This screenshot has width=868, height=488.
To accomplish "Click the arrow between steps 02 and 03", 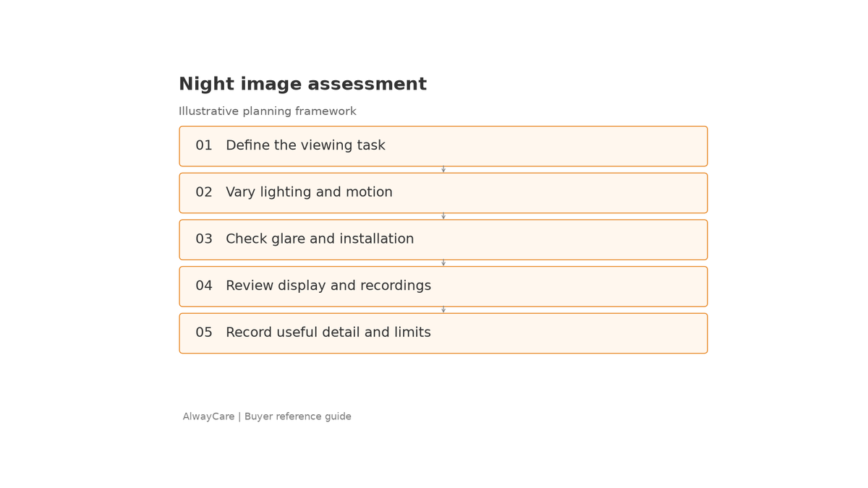I will click(443, 216).
